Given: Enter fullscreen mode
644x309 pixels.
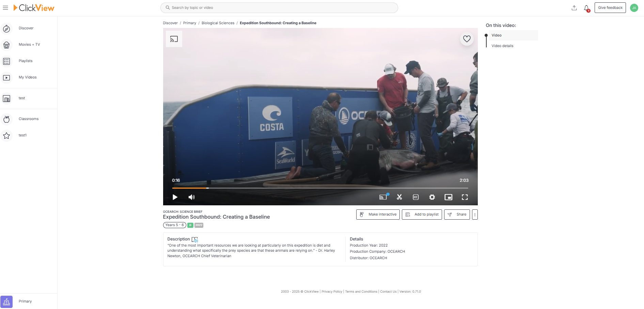Looking at the screenshot, I should click(465, 197).
